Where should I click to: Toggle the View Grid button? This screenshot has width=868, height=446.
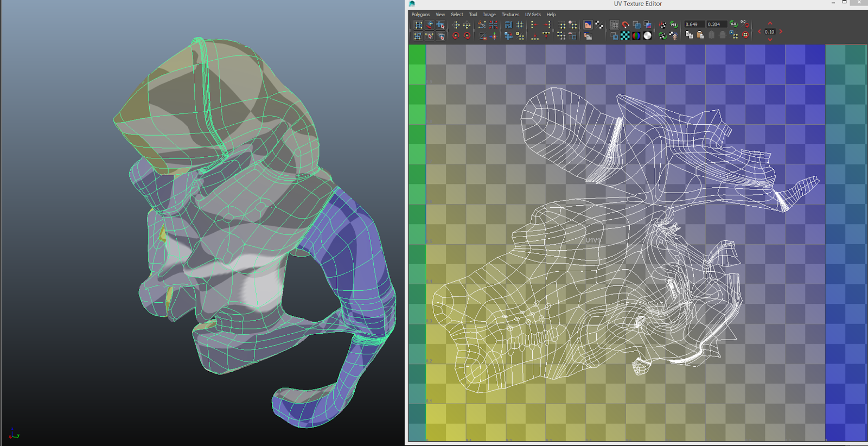point(615,24)
